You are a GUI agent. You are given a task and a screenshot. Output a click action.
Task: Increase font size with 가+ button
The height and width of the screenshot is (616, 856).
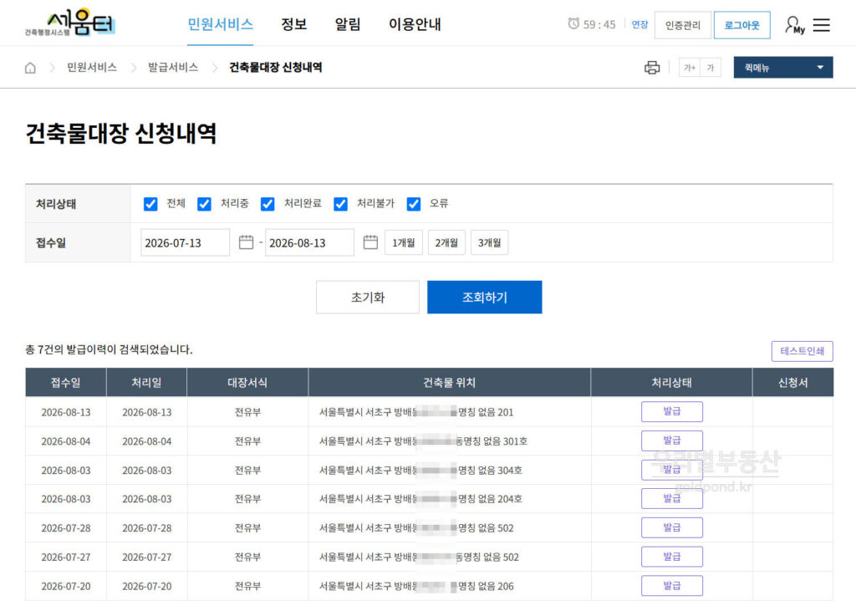point(690,68)
